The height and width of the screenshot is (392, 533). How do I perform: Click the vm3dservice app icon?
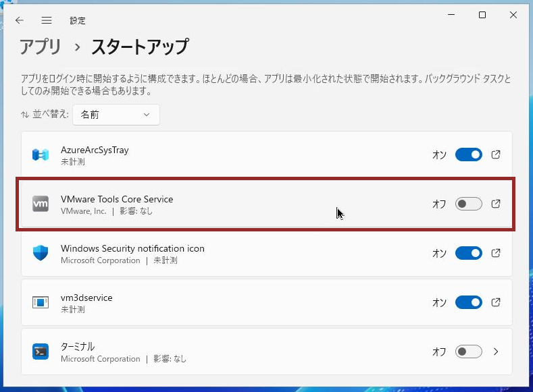(41, 302)
